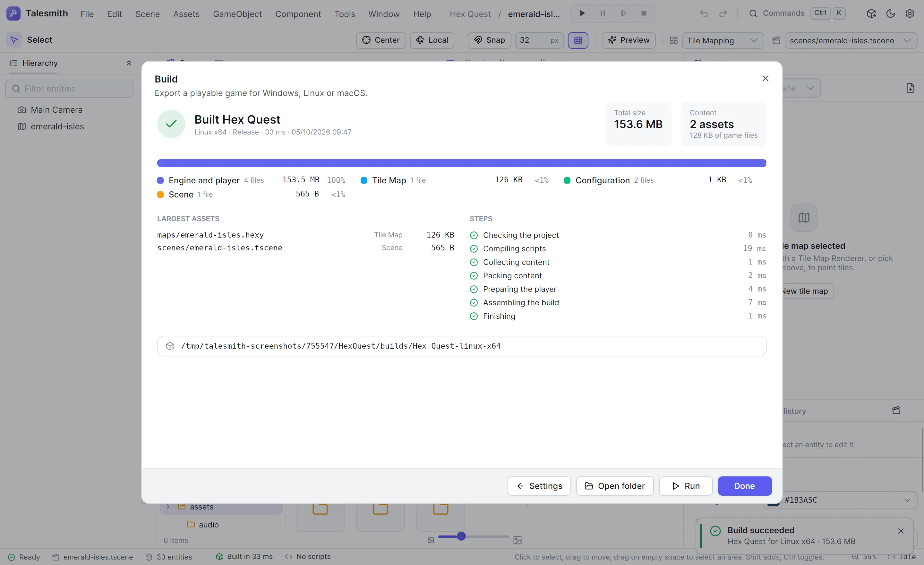Open the Component menu
The height and width of the screenshot is (565, 924).
298,14
